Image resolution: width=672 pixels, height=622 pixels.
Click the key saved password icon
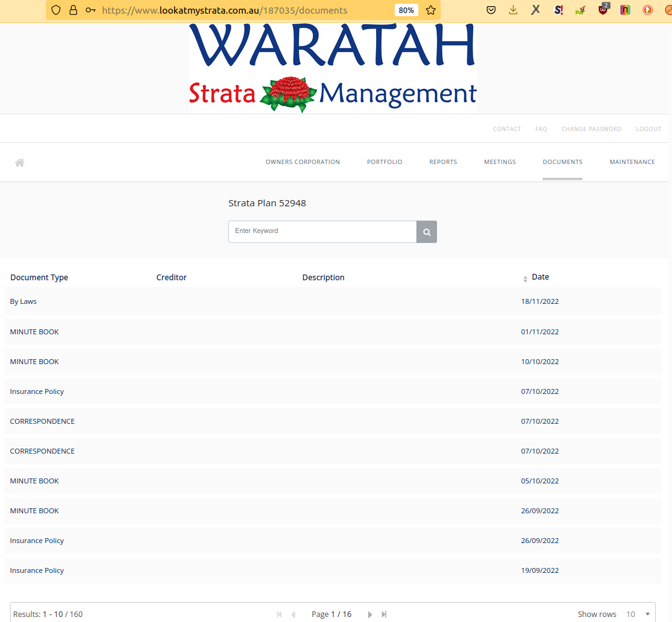tap(90, 11)
